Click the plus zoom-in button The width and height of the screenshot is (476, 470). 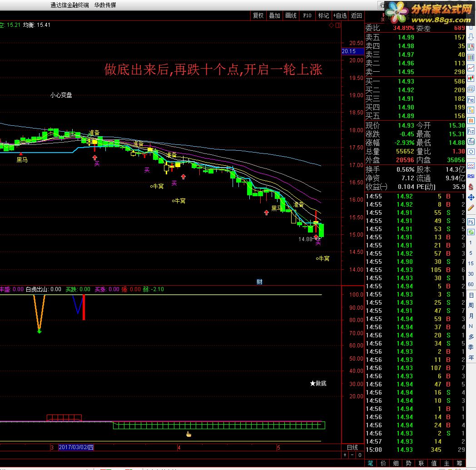345,455
